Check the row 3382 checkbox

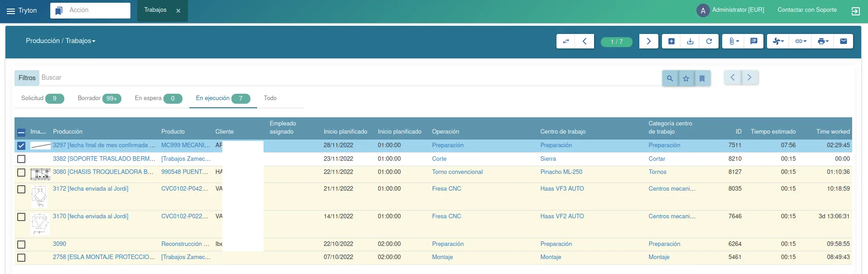click(x=21, y=159)
